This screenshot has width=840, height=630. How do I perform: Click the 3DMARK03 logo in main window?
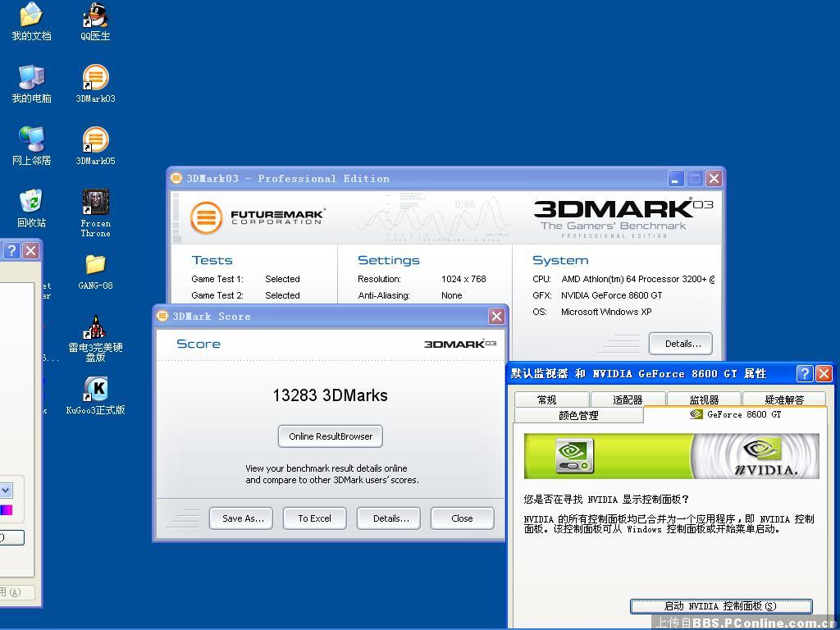tap(623, 217)
